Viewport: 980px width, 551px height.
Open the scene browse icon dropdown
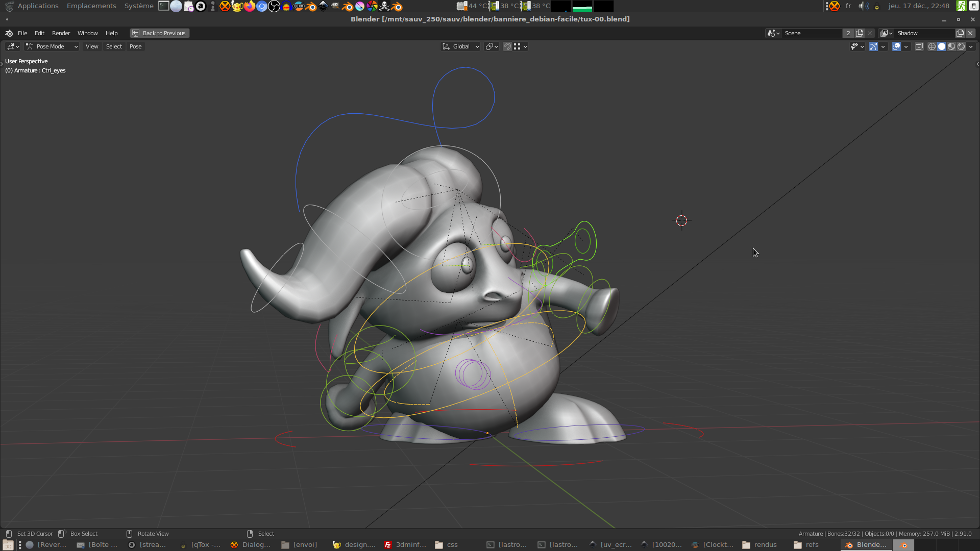coord(773,33)
